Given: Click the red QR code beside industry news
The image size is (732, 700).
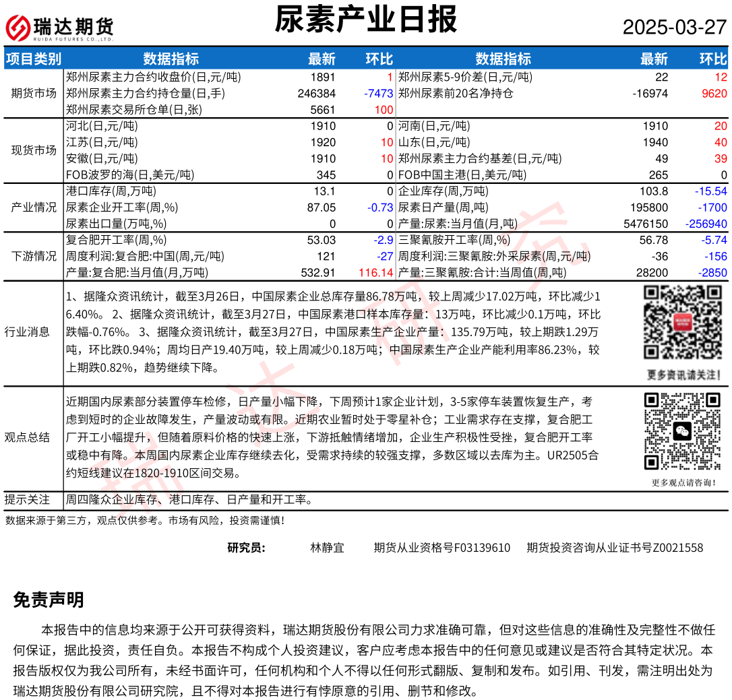Looking at the screenshot, I should (683, 323).
